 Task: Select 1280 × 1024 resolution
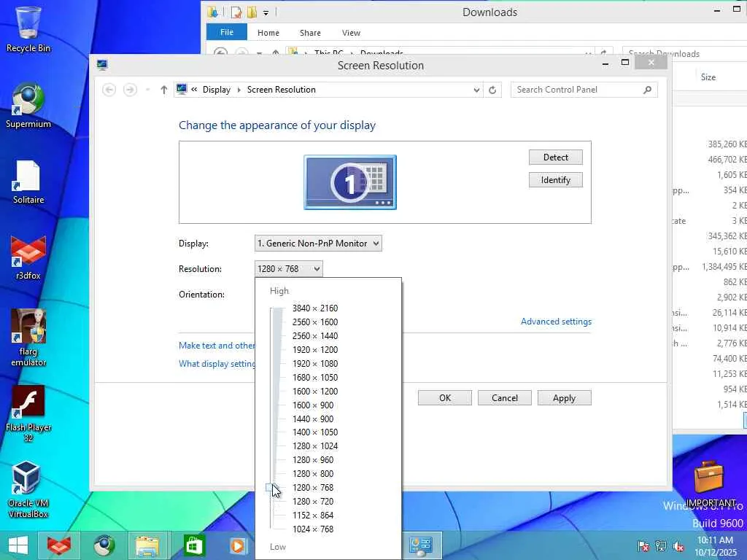click(x=315, y=446)
